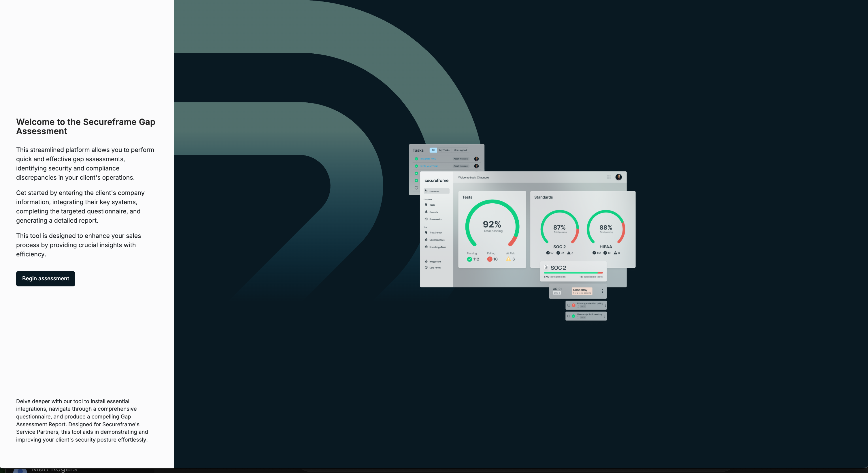Click the Dashboard home icon in sidebar
Viewport: 868px width, 473px height.
426,191
